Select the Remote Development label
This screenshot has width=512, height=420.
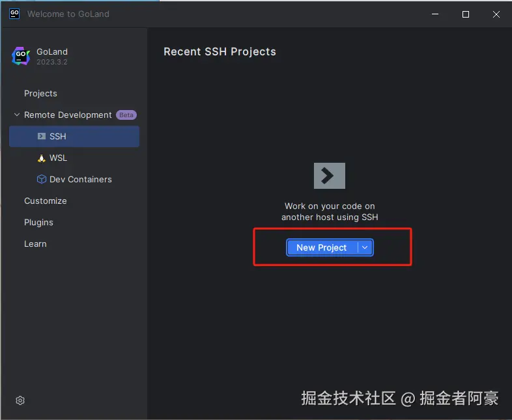[68, 115]
